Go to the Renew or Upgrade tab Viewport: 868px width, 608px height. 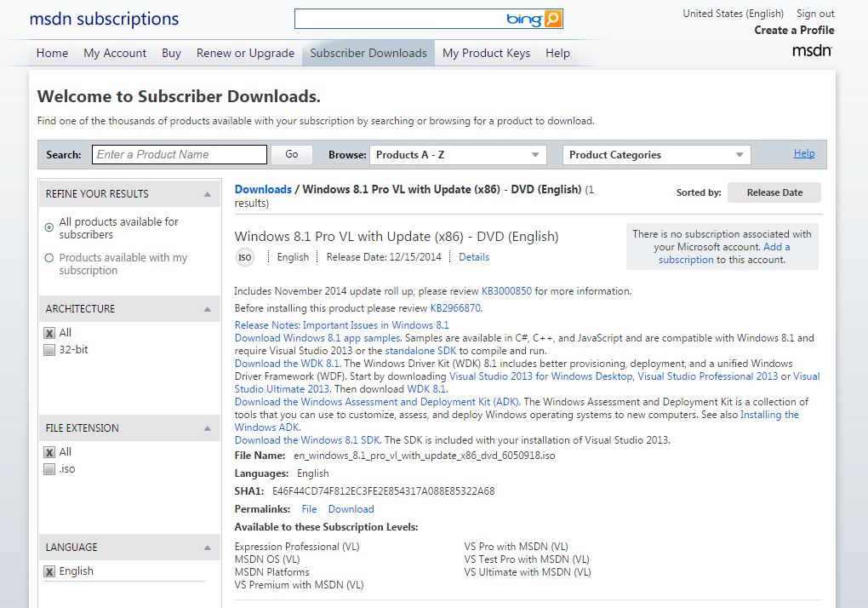(x=245, y=53)
